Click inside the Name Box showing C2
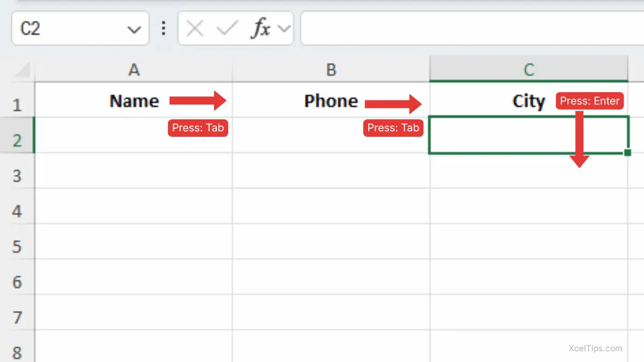The width and height of the screenshot is (644, 362). tap(64, 28)
